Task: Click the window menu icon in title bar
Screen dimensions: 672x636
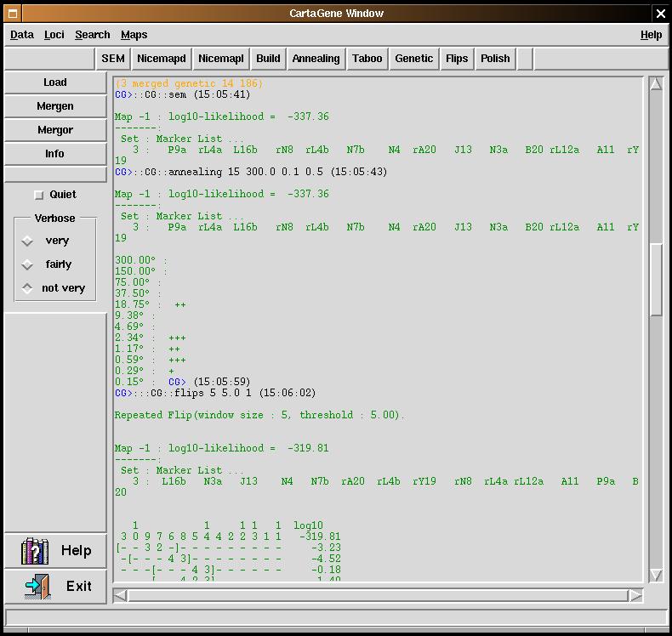Action: (x=13, y=14)
